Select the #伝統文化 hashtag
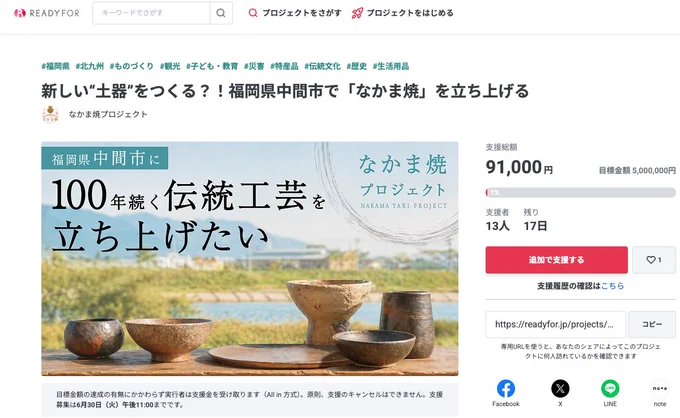The width and height of the screenshot is (680, 418). pyautogui.click(x=322, y=66)
